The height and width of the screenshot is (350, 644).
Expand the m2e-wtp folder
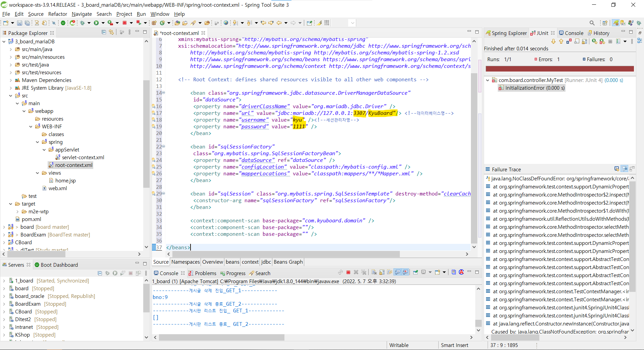17,212
